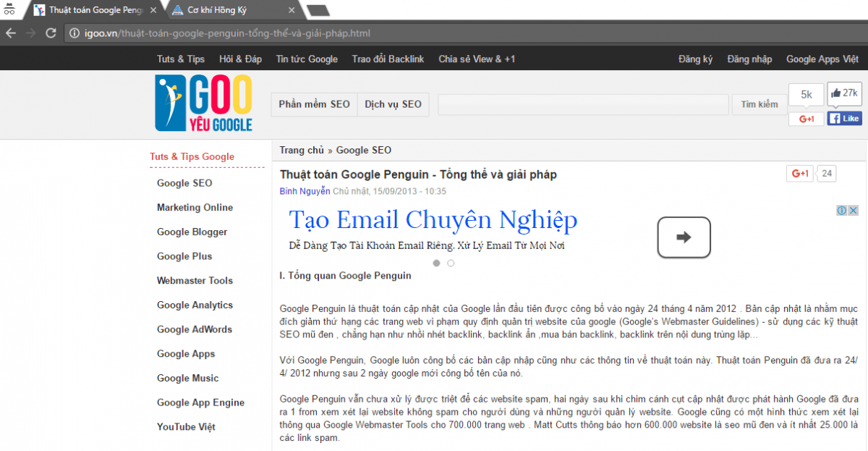Open the Google SEO breadcrumb link
Screen dimensions: 868x451
point(363,150)
